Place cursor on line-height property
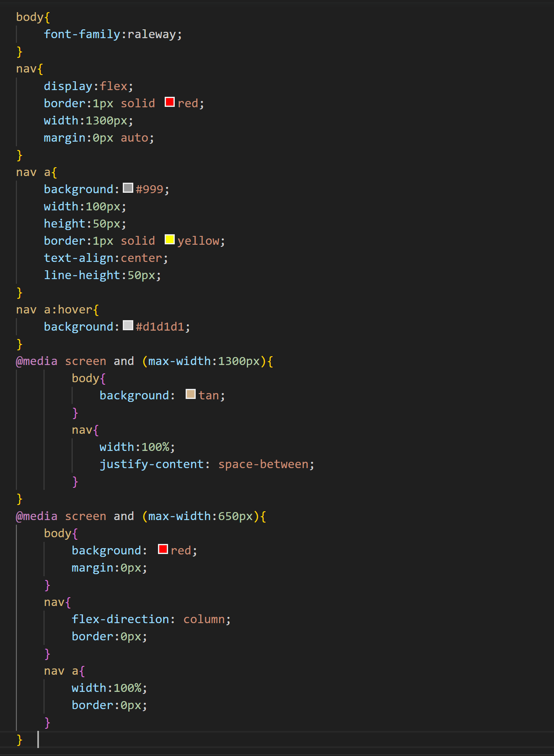The width and height of the screenshot is (554, 756). click(x=82, y=275)
